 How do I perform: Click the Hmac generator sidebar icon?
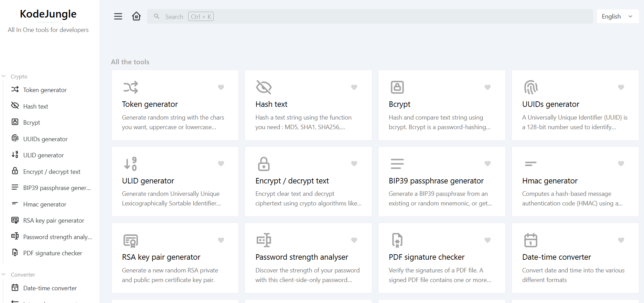pos(15,203)
